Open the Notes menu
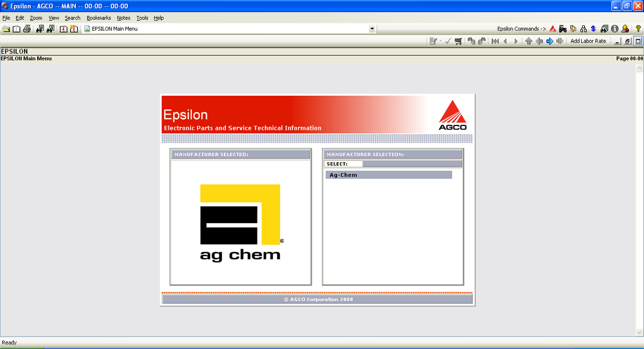This screenshot has height=349, width=644. pos(123,18)
